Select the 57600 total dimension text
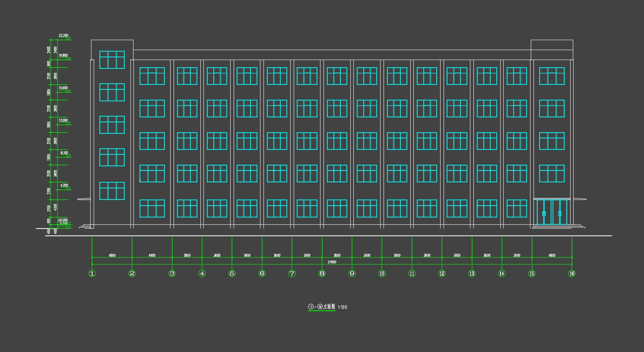This screenshot has height=352, width=644. coord(332,262)
